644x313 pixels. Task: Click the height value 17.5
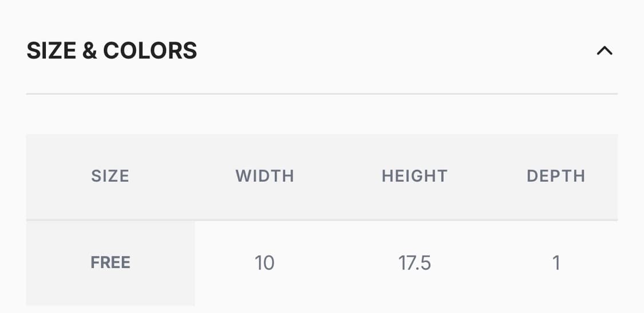coord(414,263)
